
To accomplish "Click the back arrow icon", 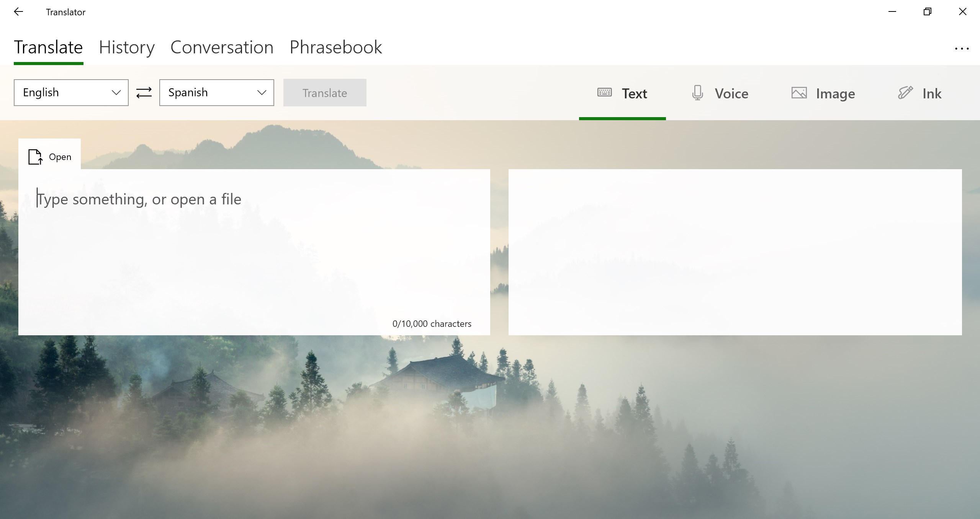I will coord(18,12).
